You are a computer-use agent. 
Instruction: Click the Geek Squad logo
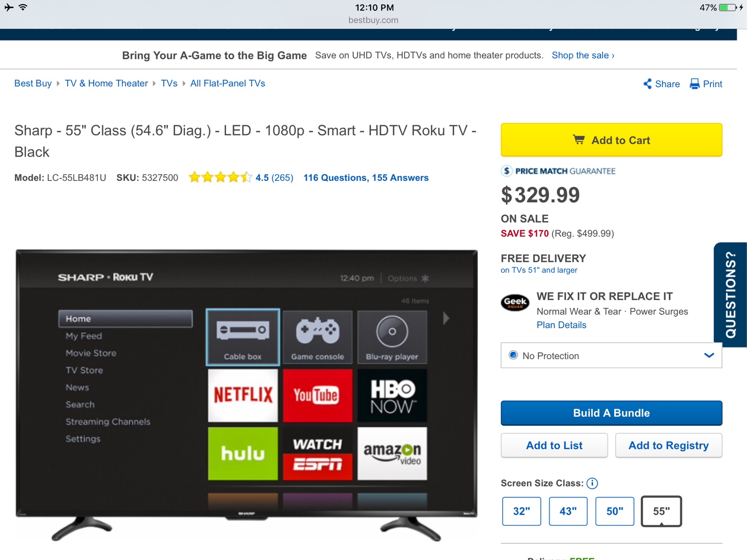point(515,303)
